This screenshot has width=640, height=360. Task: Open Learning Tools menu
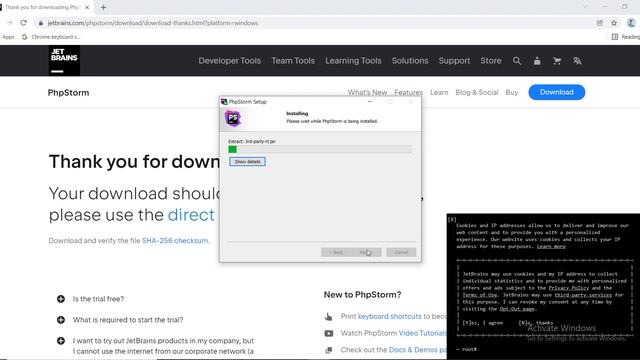[x=353, y=61]
